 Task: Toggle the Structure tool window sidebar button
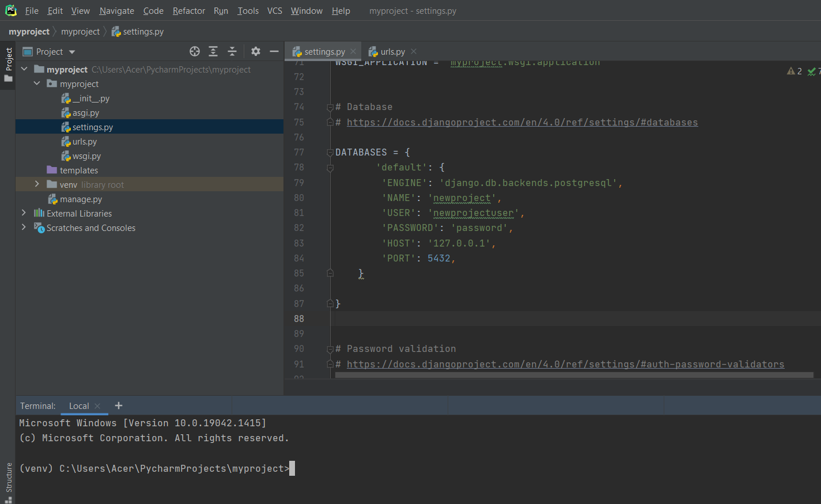coord(8,480)
